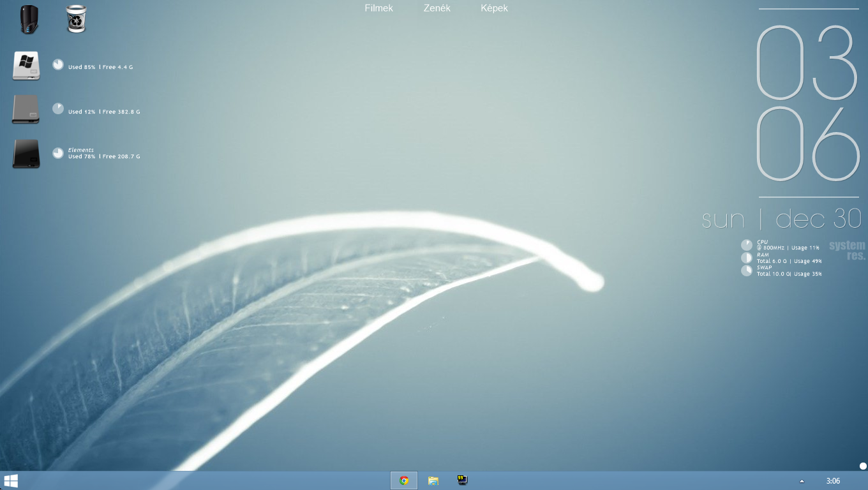
Task: Open the monitor app taskbar icon
Action: [x=462, y=480]
